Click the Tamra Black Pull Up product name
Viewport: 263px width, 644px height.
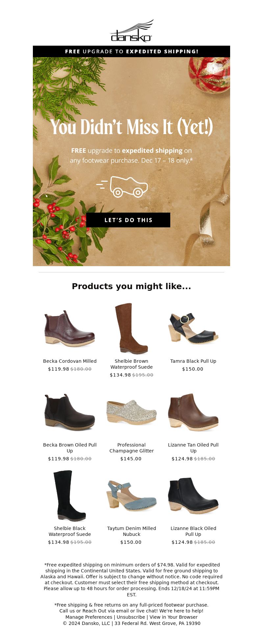193,361
